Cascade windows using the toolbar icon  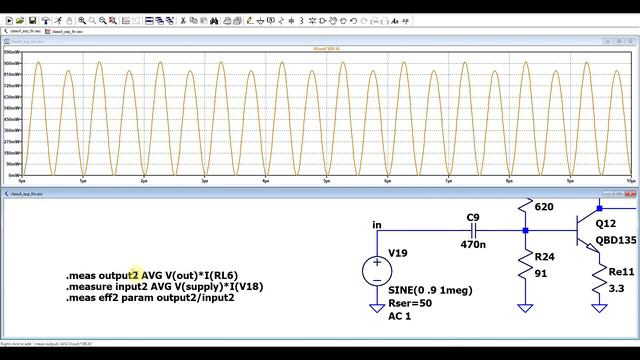pyautogui.click(x=160, y=20)
